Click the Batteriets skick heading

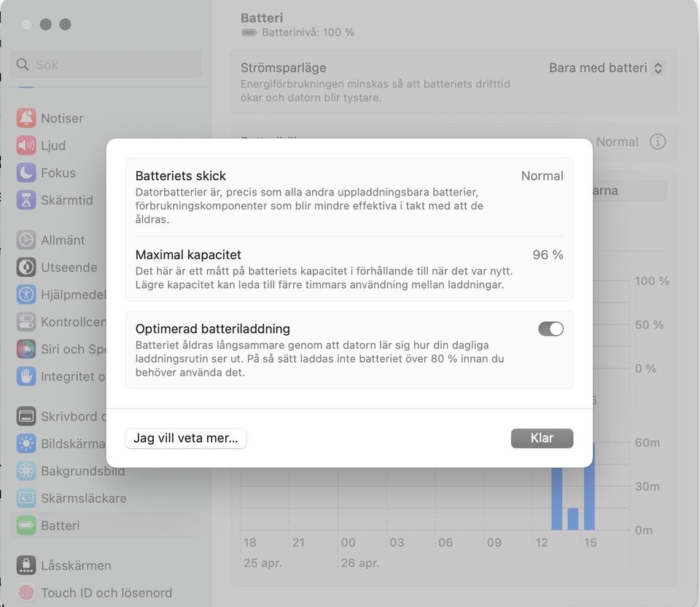pos(180,176)
